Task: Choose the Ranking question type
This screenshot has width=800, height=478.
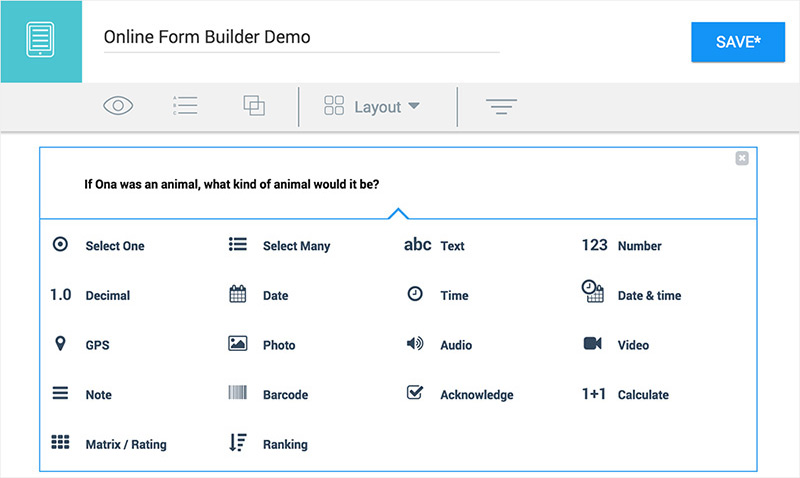Action: 268,443
